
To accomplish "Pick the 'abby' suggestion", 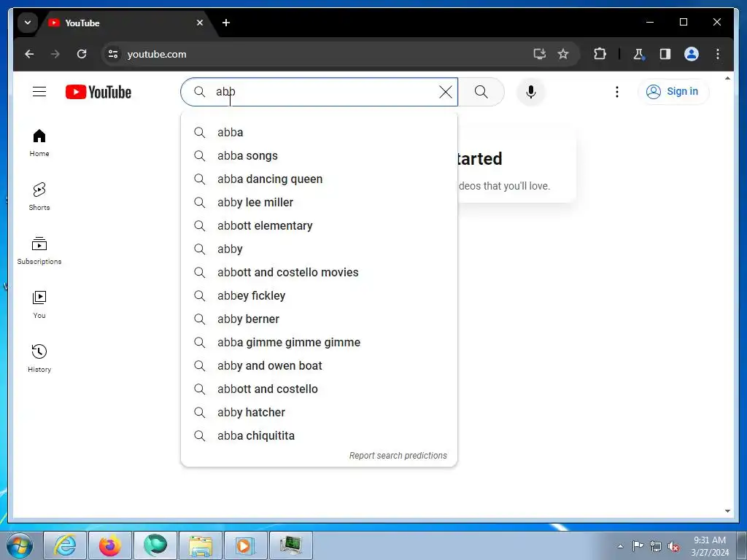I will point(320,249).
